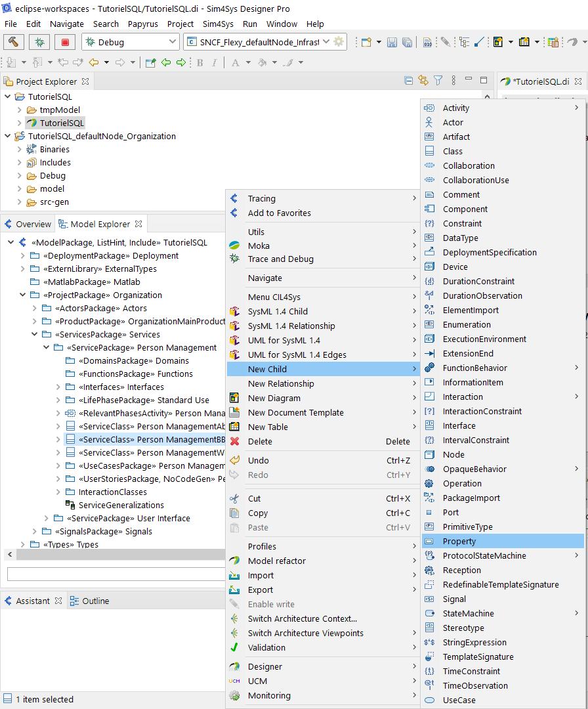Viewport: 588px width, 709px height.
Task: Switch to the Outline tab
Action: coord(89,601)
